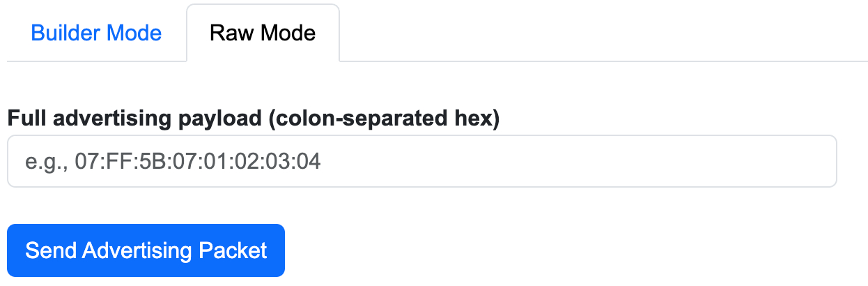
Task: Click the Builder Mode link
Action: coord(96,33)
